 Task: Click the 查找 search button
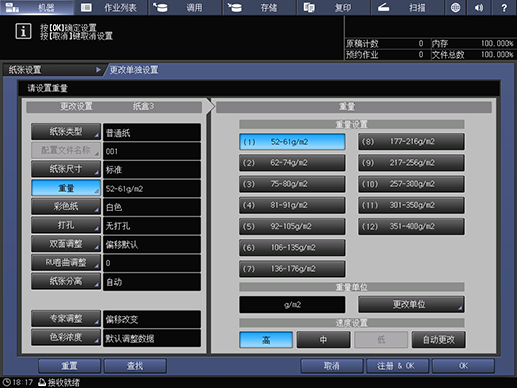135,366
